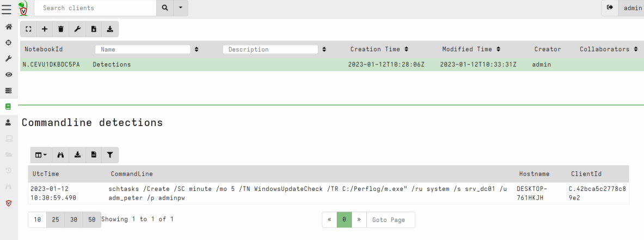Image resolution: width=644 pixels, height=240 pixels.
Task: Click the add new notebook plus icon
Action: [45, 29]
